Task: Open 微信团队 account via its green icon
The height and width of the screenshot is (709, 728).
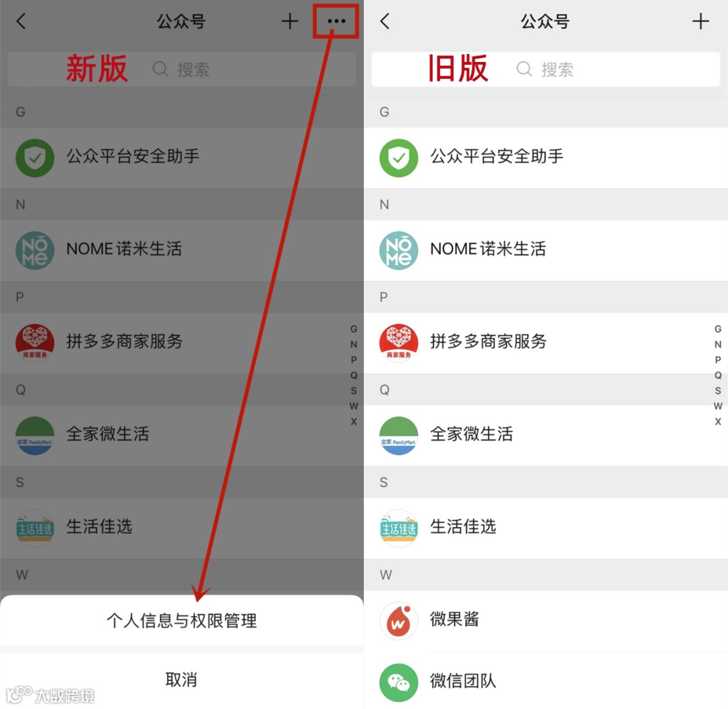Action: point(398,683)
